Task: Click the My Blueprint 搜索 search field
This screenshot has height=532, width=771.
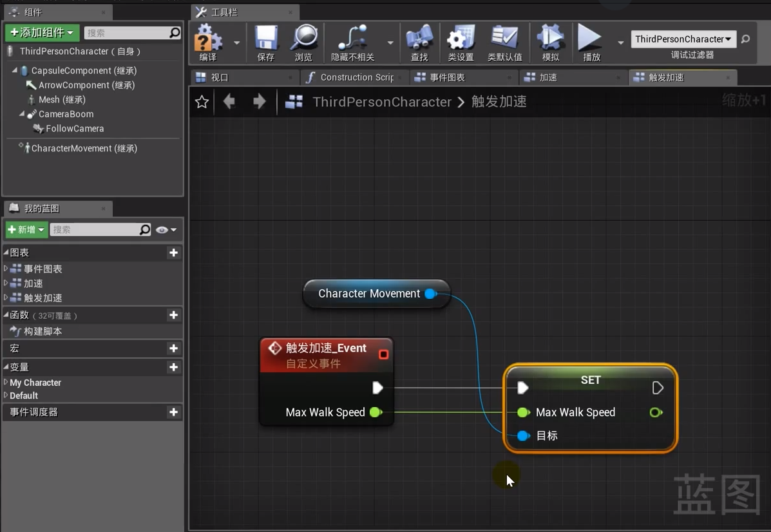Action: (x=95, y=230)
